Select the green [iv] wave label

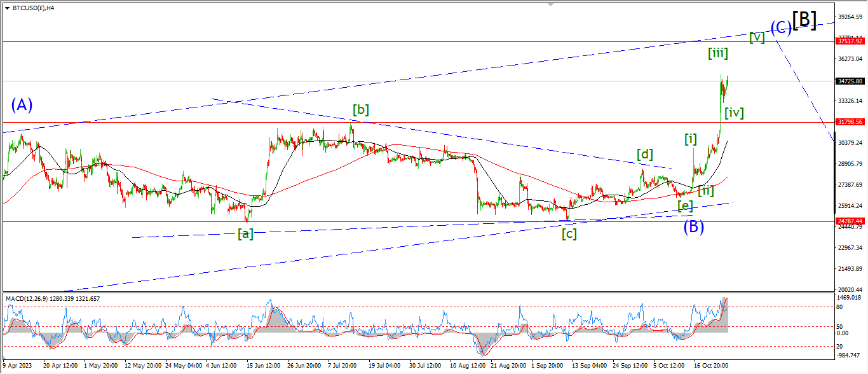[x=734, y=113]
